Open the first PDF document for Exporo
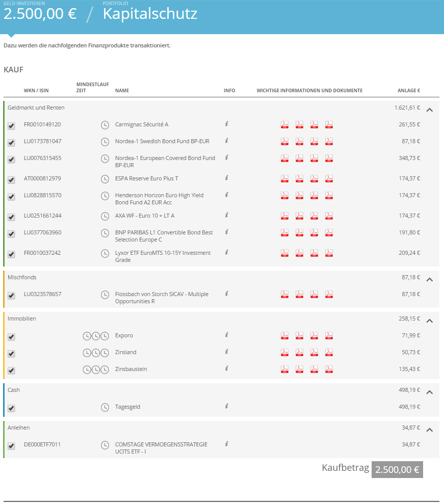The width and height of the screenshot is (444, 504). tap(284, 335)
